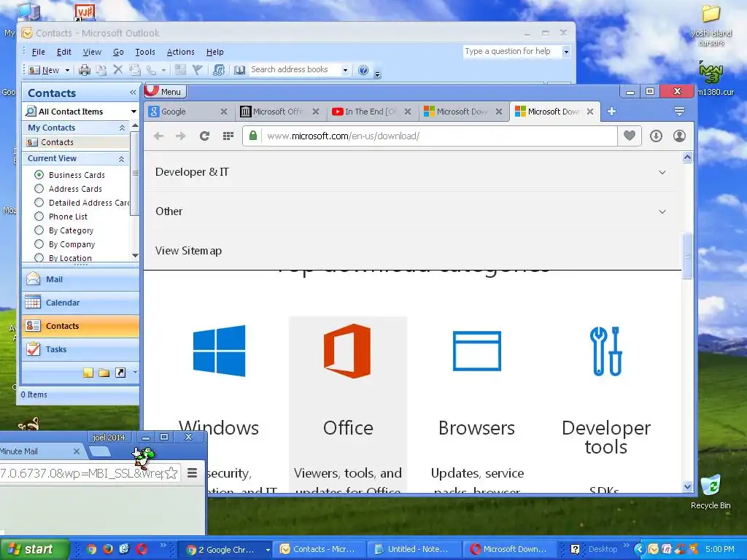
Task: Click the Opera account profile icon
Action: (x=679, y=136)
